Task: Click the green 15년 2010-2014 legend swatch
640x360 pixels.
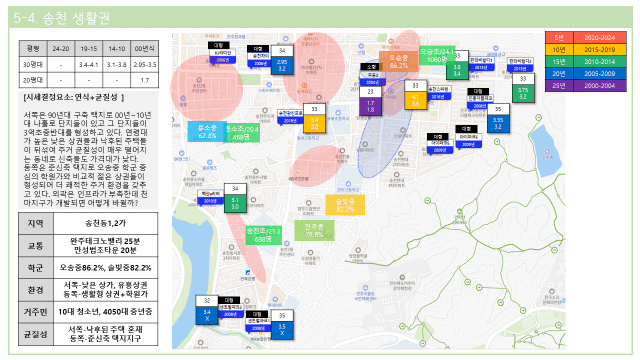Action: [x=586, y=62]
